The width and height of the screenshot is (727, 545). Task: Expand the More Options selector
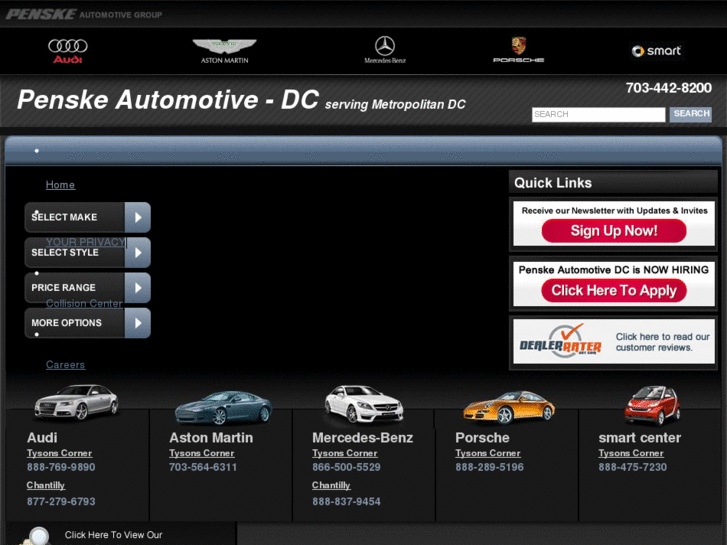87,323
